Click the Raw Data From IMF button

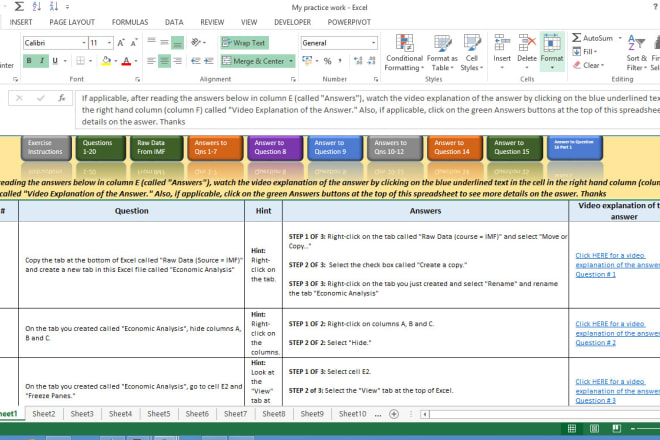(x=157, y=147)
